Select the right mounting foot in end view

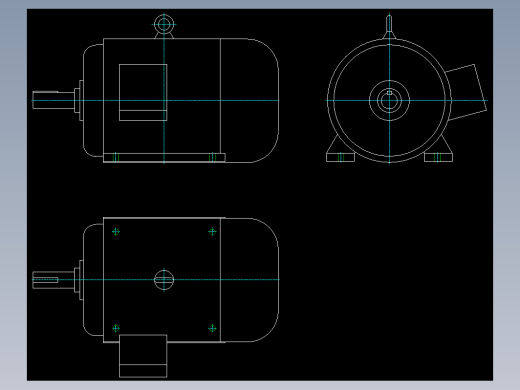[438, 157]
